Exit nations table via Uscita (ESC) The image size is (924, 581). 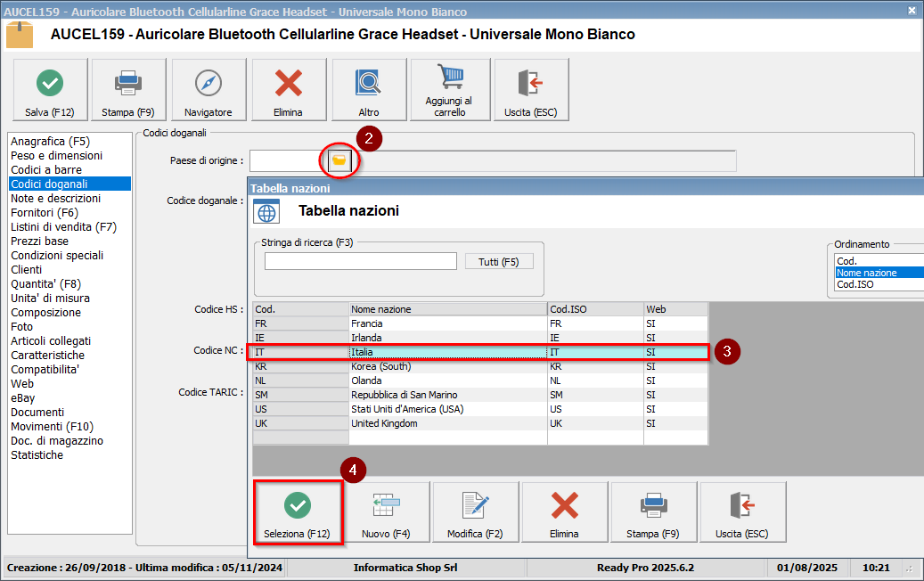[742, 512]
